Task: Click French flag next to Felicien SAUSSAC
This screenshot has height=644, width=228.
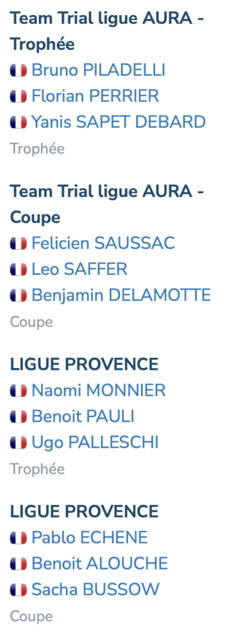Action: point(18,243)
